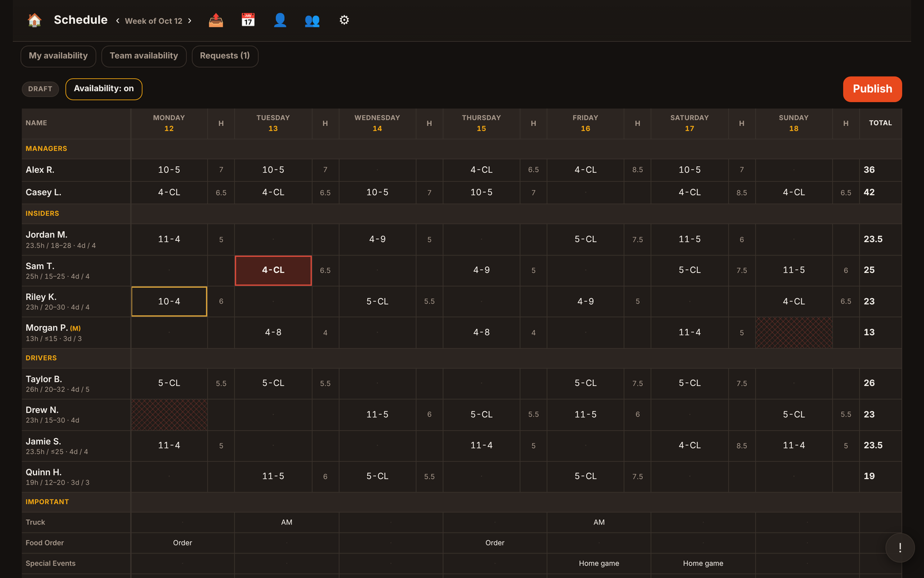Screen dimensions: 924x578
Task: Go to the home icon
Action: tap(35, 20)
